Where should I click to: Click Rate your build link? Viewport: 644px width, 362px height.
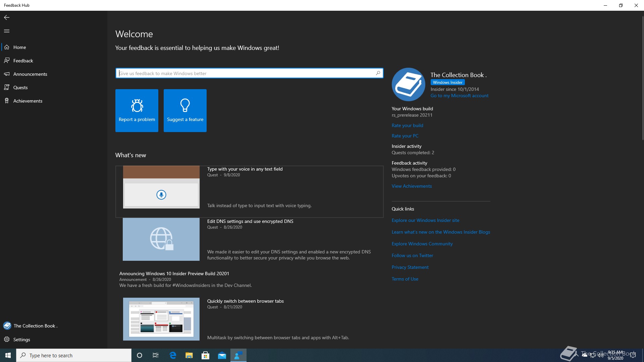click(408, 125)
